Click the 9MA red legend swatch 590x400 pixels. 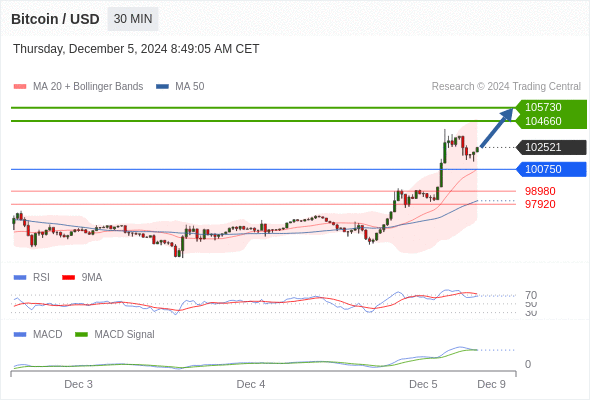(68, 278)
